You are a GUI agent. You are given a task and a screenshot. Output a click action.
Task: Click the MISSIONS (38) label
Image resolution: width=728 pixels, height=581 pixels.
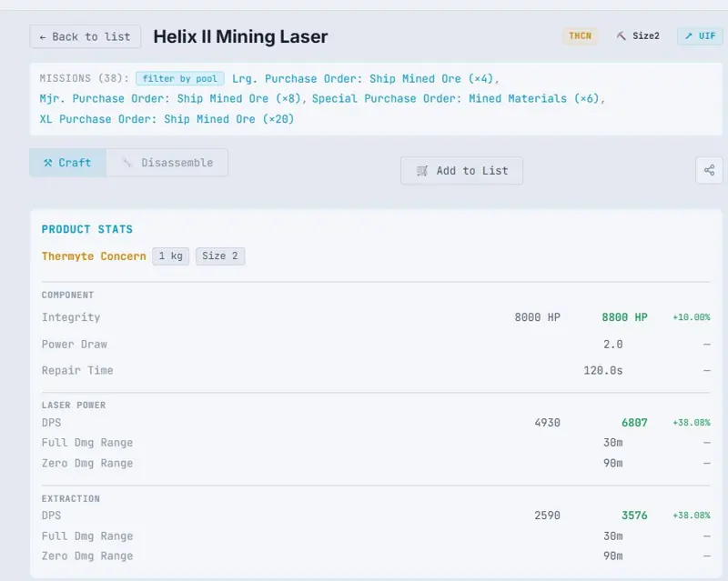[x=84, y=78]
